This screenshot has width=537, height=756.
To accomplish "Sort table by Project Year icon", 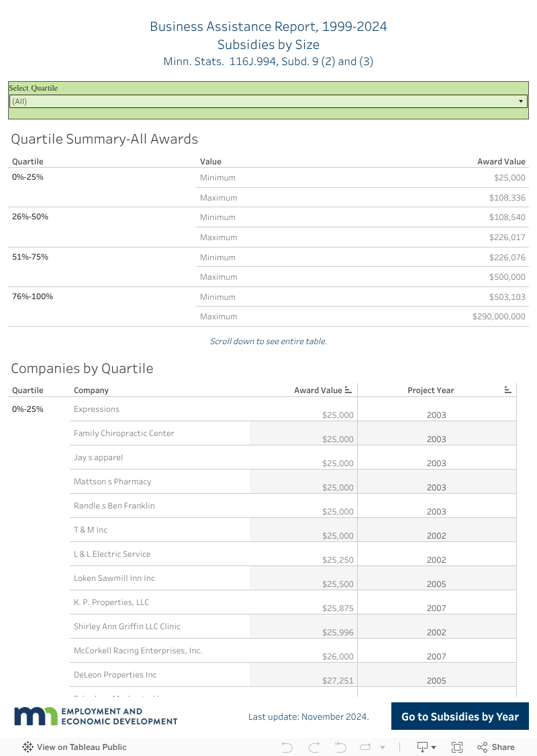I will pyautogui.click(x=508, y=390).
